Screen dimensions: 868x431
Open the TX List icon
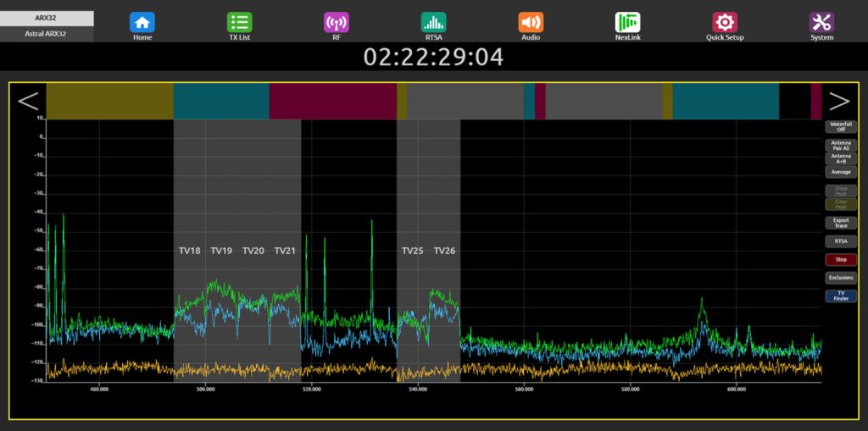(x=239, y=23)
